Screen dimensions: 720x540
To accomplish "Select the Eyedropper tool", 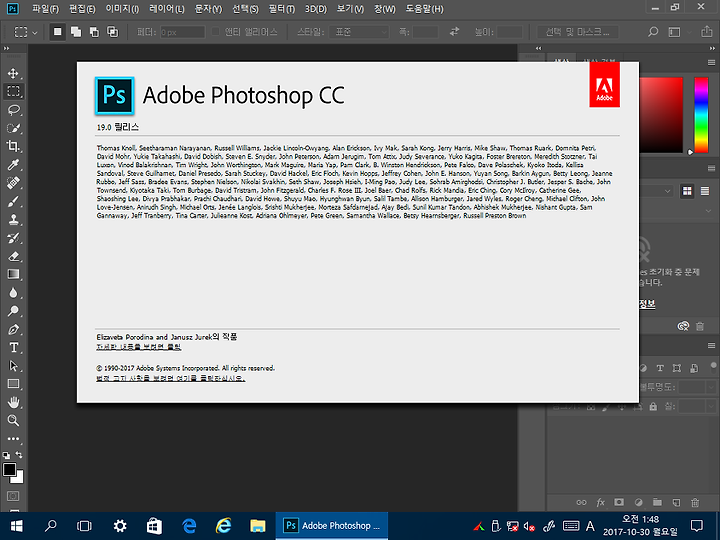I will pyautogui.click(x=13, y=164).
